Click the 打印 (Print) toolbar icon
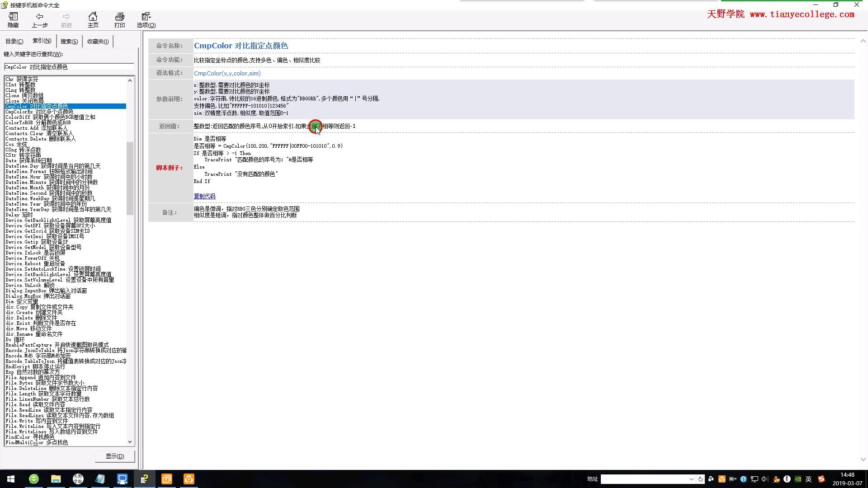 coord(119,20)
